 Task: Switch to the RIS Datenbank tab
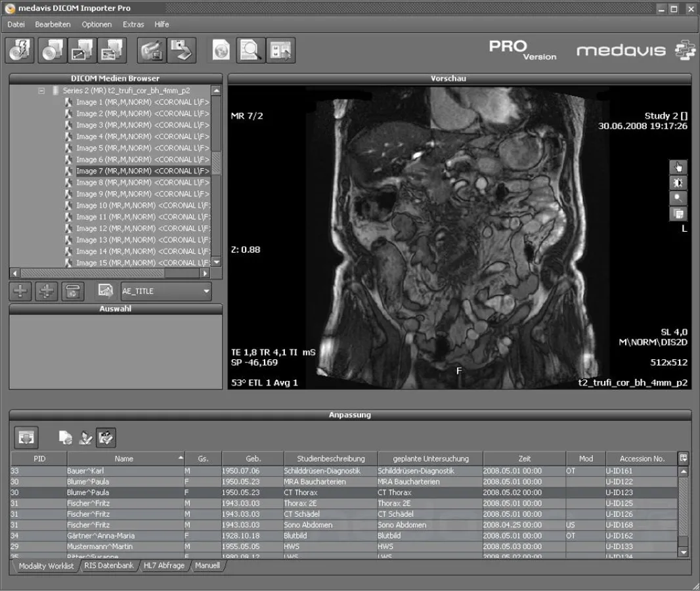108,565
